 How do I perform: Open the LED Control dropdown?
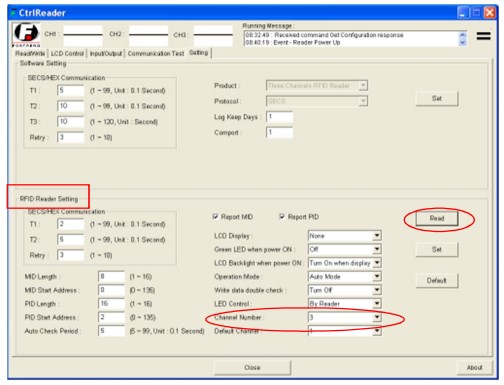click(x=377, y=303)
